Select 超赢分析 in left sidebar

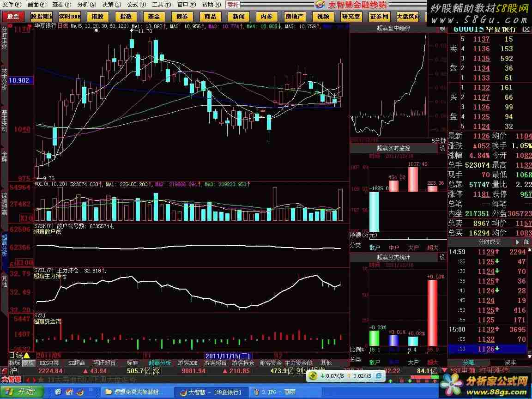coord(4,245)
